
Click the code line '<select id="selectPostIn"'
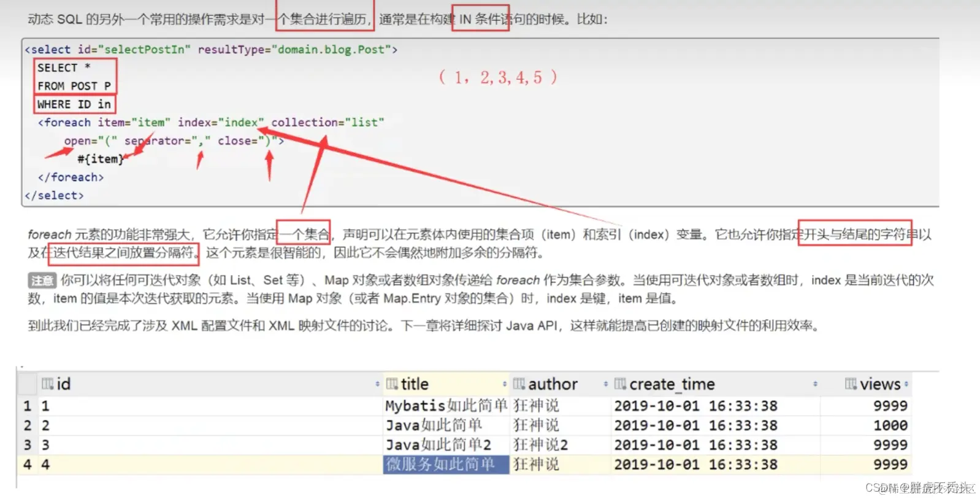[x=108, y=50]
